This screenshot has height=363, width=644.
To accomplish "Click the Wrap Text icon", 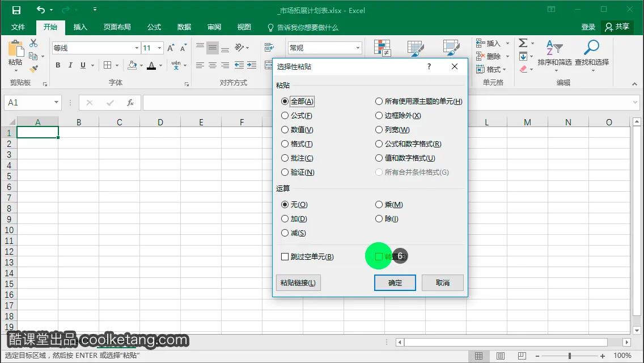I will pos(269,48).
